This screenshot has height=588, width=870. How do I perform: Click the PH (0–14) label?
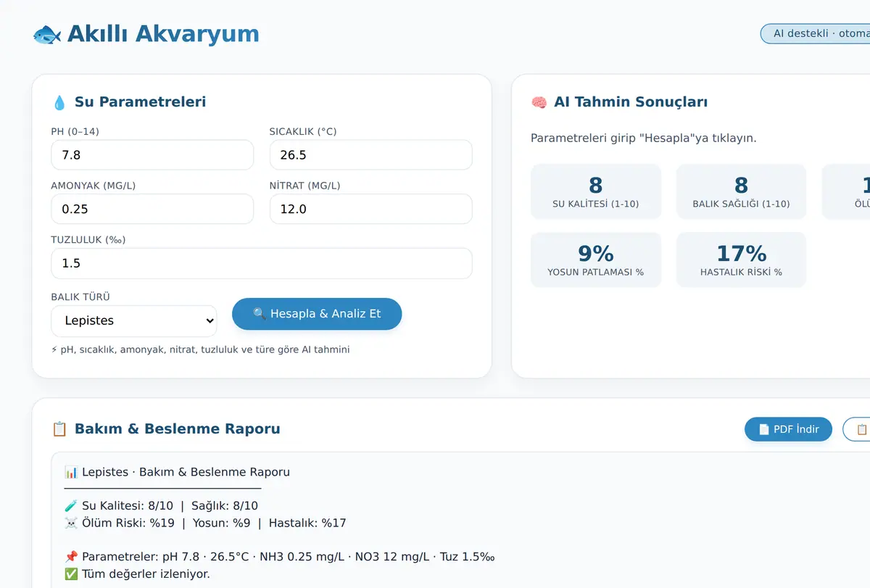(75, 131)
